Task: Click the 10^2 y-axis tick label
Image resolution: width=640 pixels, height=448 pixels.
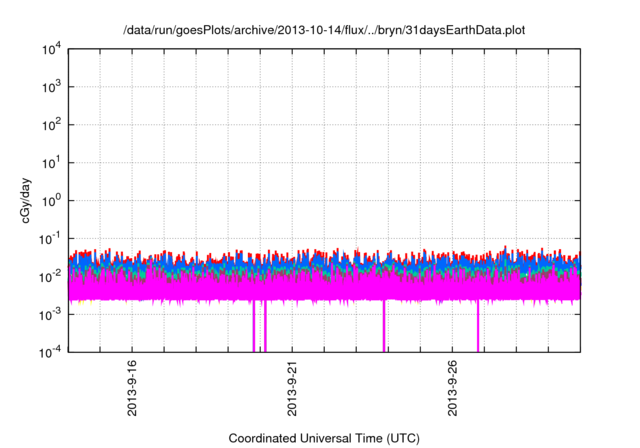Action: pyautogui.click(x=51, y=125)
